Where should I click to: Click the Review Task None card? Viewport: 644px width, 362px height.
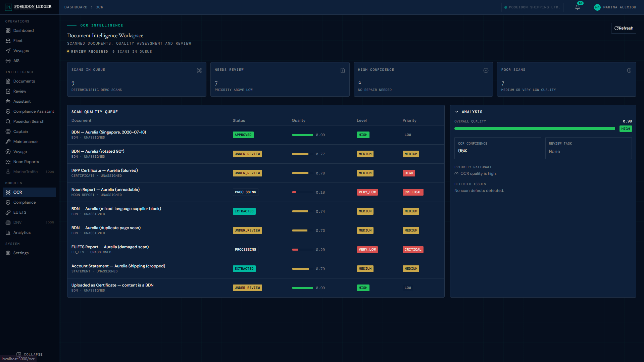pyautogui.click(x=588, y=148)
